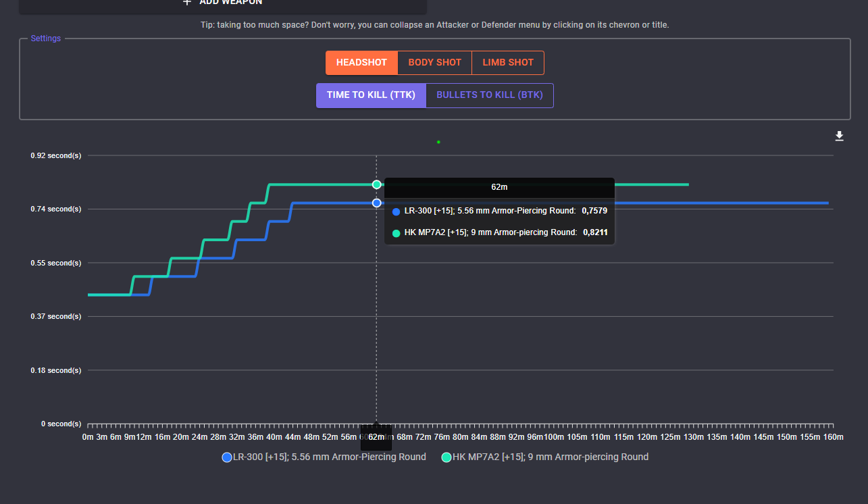Click the LR-300 entry in the tooltip

coord(500,211)
